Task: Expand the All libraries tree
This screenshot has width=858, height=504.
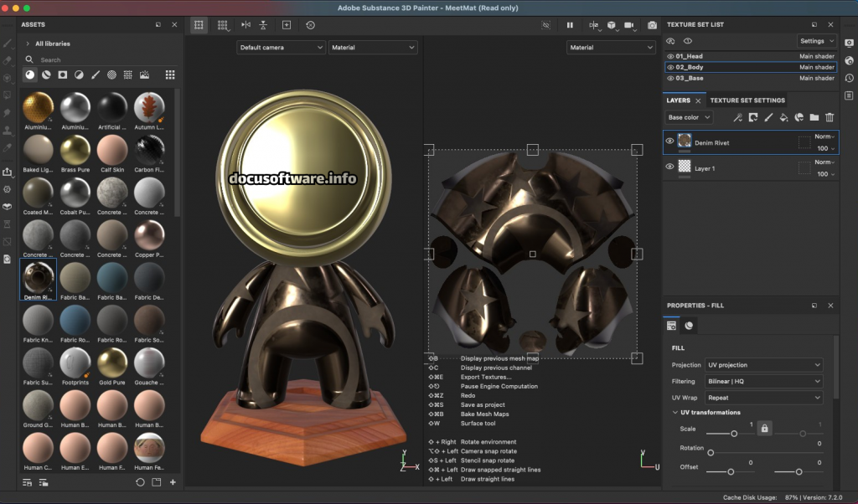Action: [28, 44]
